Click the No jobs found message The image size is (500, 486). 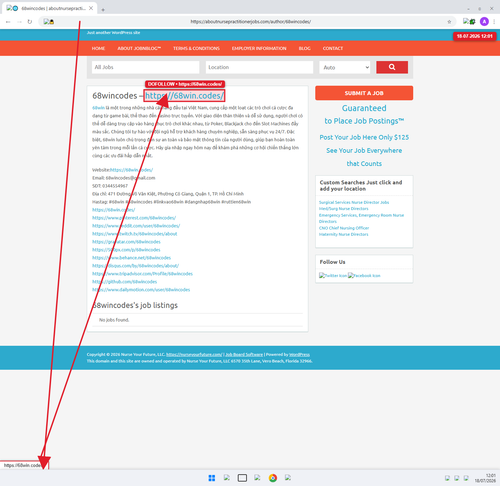coord(114,320)
